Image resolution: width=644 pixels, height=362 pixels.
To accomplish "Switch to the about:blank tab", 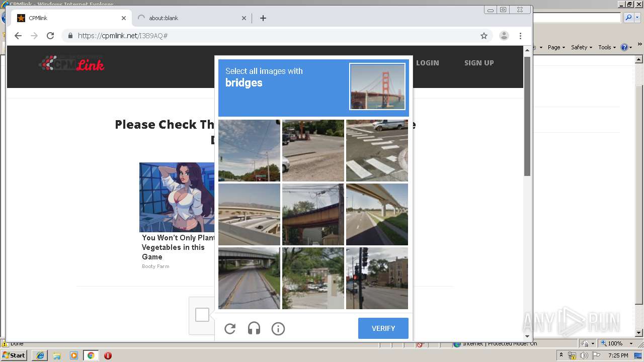I will pyautogui.click(x=191, y=18).
